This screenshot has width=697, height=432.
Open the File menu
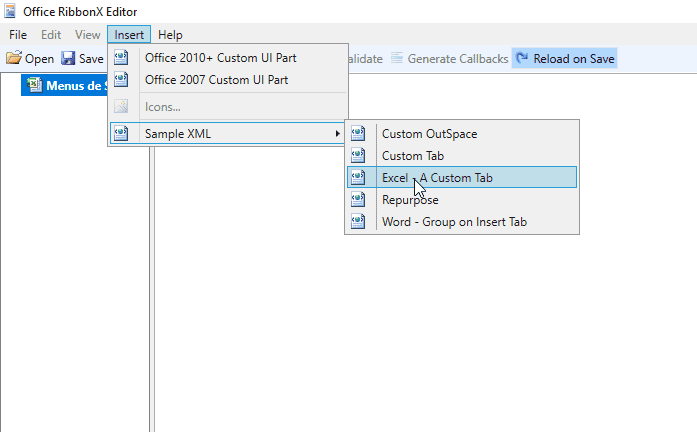coord(18,35)
